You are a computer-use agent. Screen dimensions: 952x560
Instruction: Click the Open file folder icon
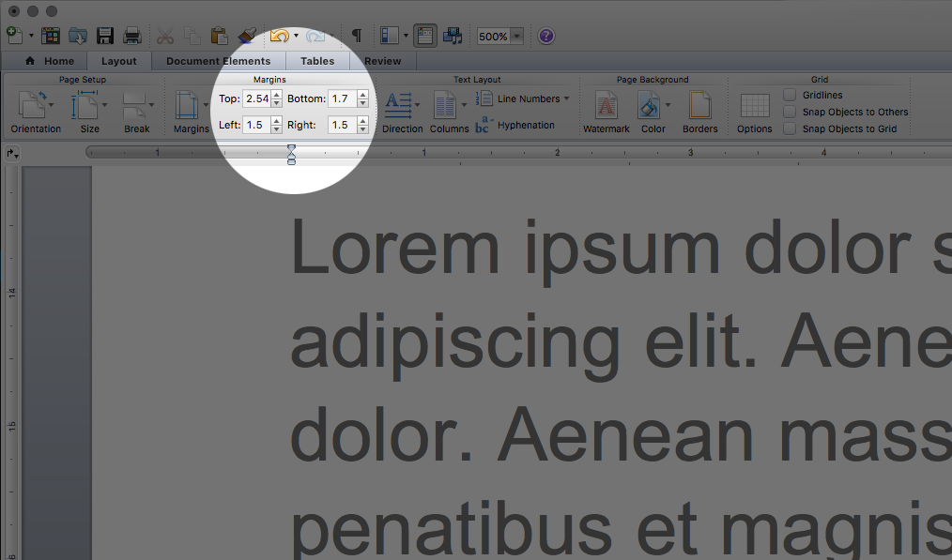pos(78,36)
